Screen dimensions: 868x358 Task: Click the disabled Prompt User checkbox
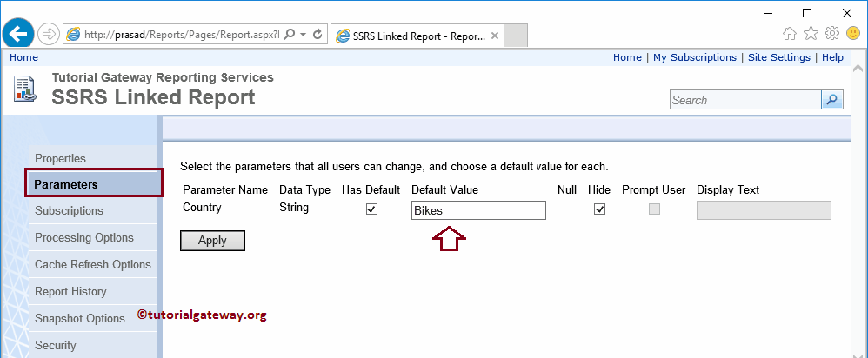[654, 209]
